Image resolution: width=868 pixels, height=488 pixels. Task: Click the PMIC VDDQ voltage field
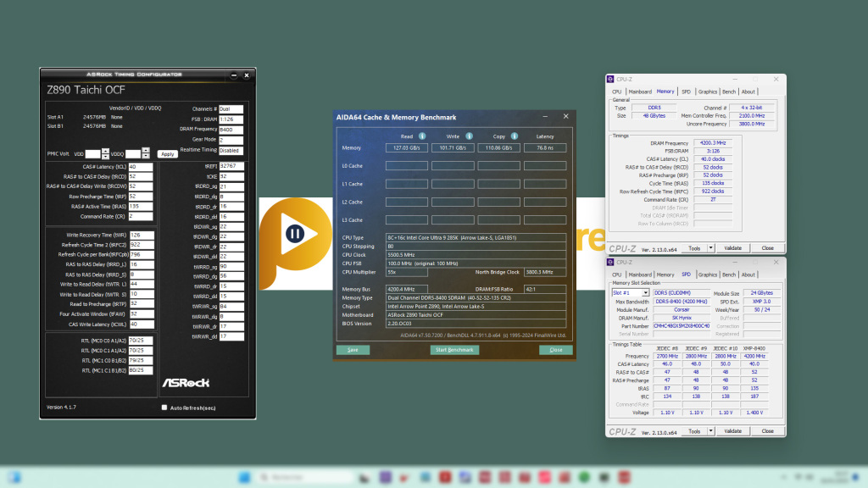133,154
